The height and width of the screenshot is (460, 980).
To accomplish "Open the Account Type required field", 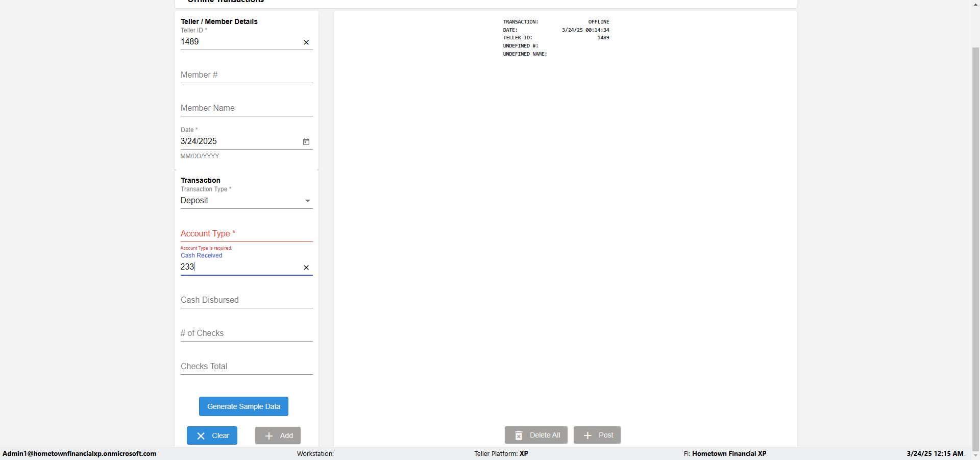I will pyautogui.click(x=247, y=233).
